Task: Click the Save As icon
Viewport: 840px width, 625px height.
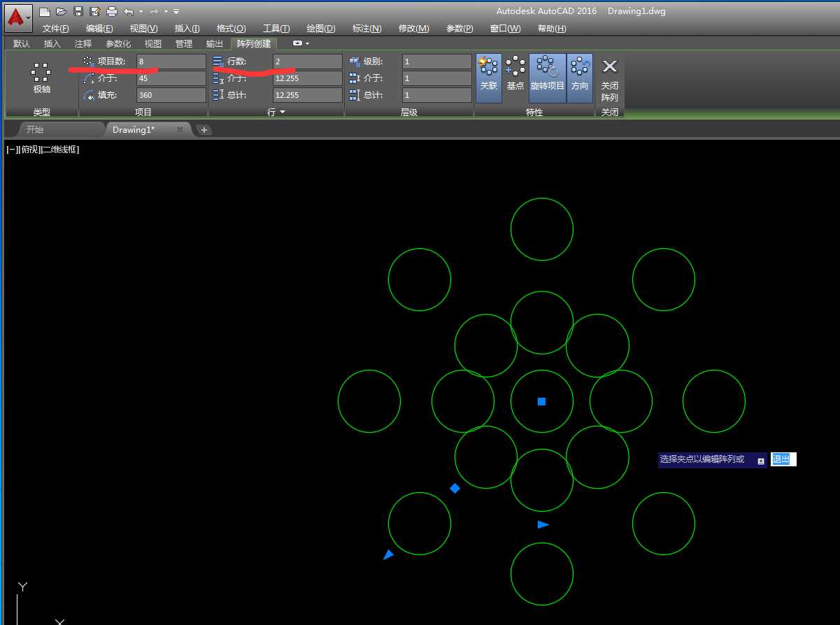Action: tap(94, 11)
